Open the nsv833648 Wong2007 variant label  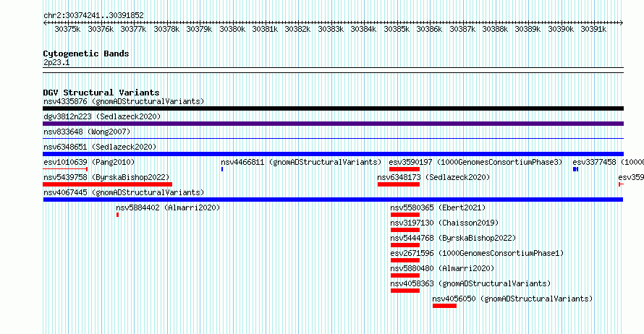(x=87, y=132)
